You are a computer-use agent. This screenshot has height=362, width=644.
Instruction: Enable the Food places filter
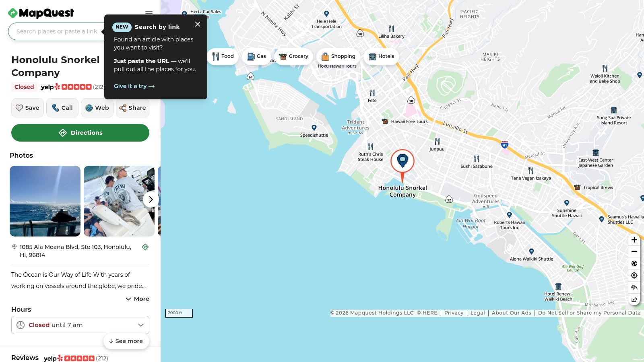[223, 56]
